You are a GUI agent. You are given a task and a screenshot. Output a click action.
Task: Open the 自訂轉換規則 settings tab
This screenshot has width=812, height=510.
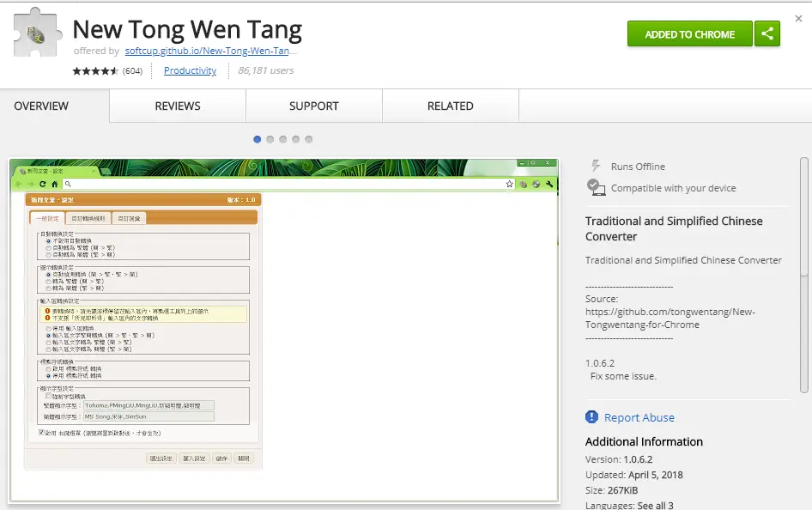[88, 217]
